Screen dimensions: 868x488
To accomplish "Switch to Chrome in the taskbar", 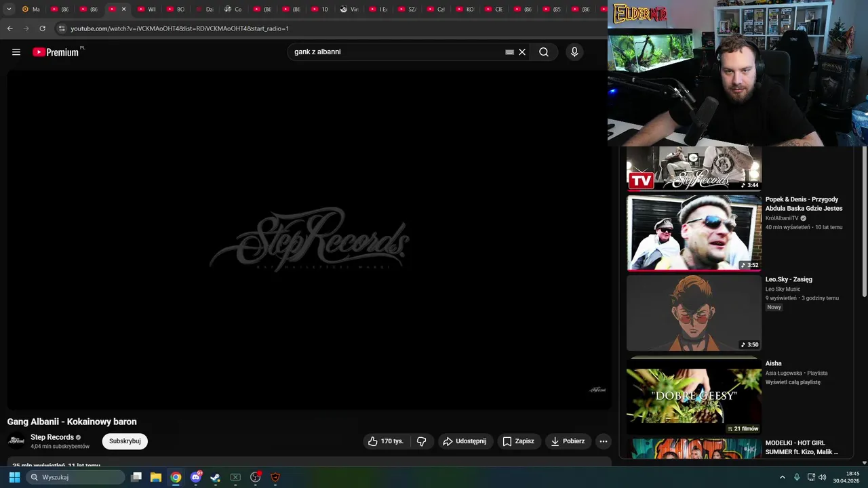I will [x=176, y=477].
